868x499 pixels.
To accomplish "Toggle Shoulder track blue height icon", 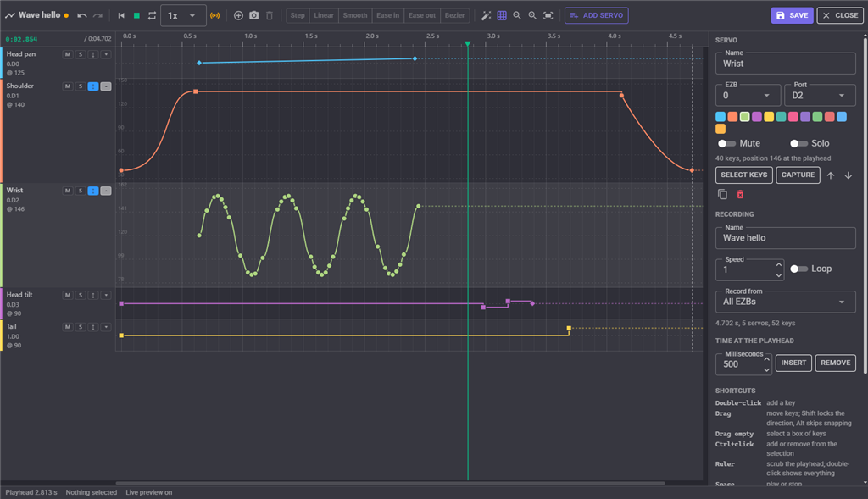I will pos(93,86).
